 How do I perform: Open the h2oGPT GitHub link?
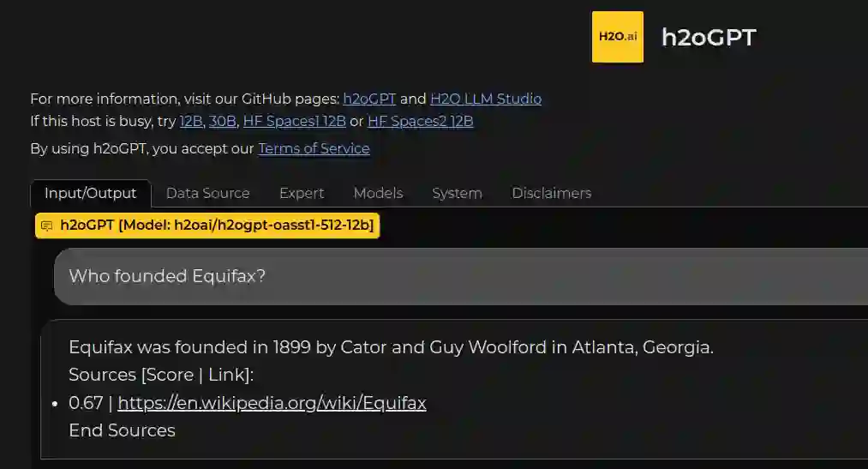tap(369, 99)
